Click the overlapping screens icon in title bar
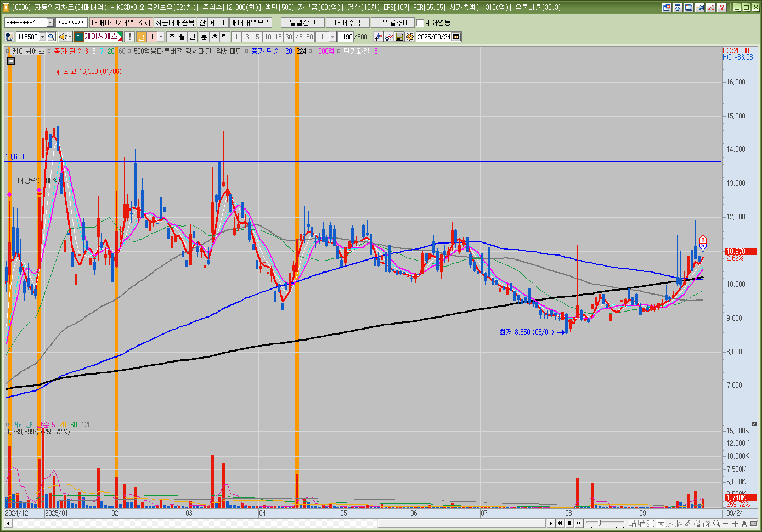Screen dimensions: 762x532 (x=667, y=8)
